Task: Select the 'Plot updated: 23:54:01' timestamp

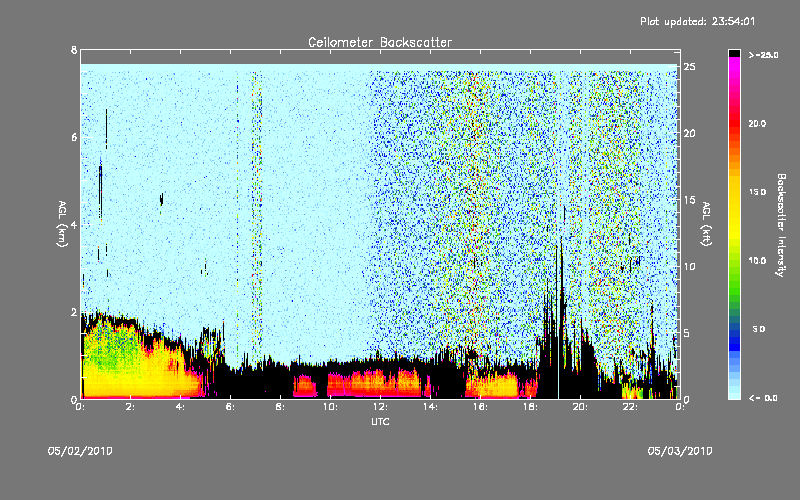Action: pyautogui.click(x=697, y=21)
